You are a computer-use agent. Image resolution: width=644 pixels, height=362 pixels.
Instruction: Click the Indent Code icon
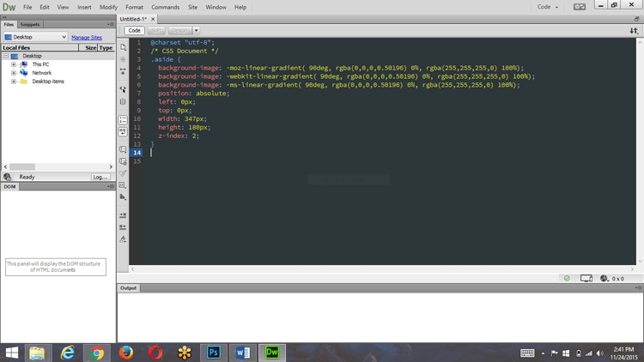(x=123, y=215)
